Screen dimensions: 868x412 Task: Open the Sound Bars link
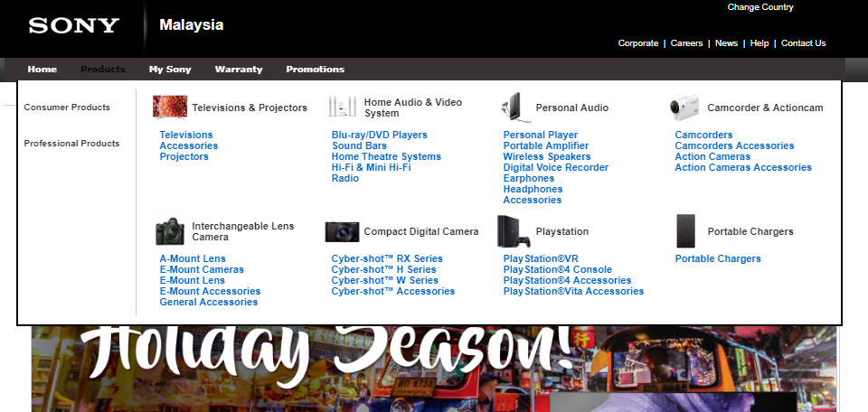pos(359,146)
